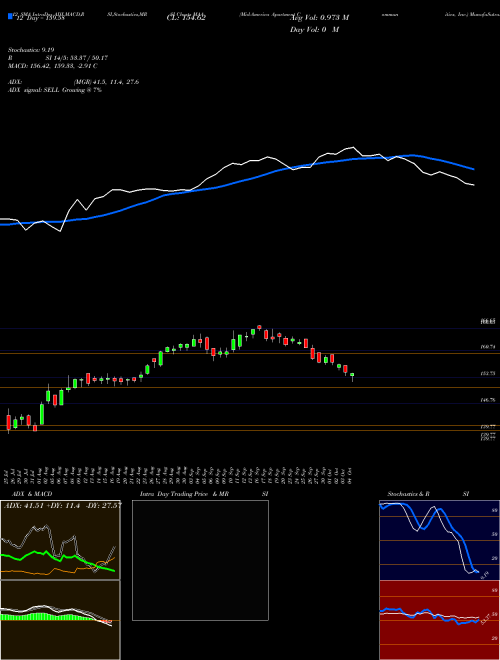Click the blue SMA legend square
This screenshot has height=660, width=500.
[x=11, y=16]
